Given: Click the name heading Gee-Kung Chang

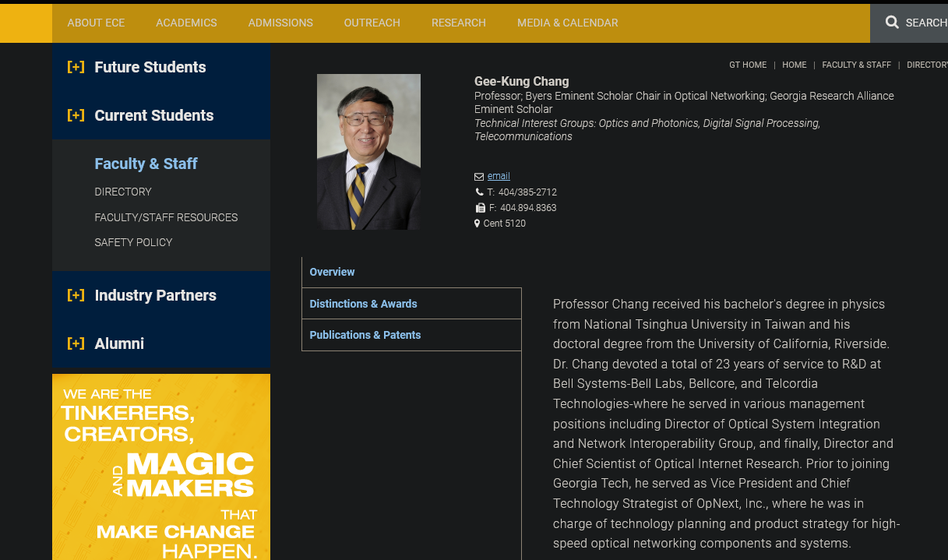Looking at the screenshot, I should pos(522,81).
